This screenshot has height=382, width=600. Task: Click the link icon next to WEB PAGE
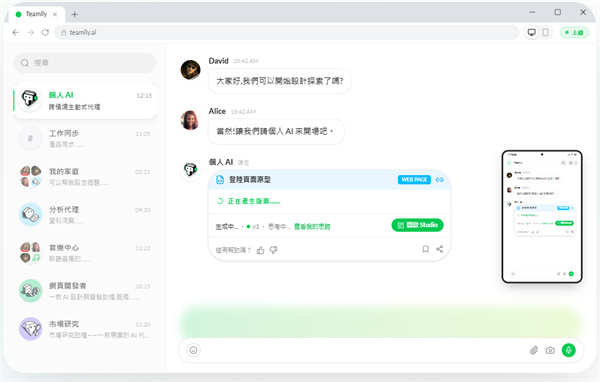(x=440, y=180)
